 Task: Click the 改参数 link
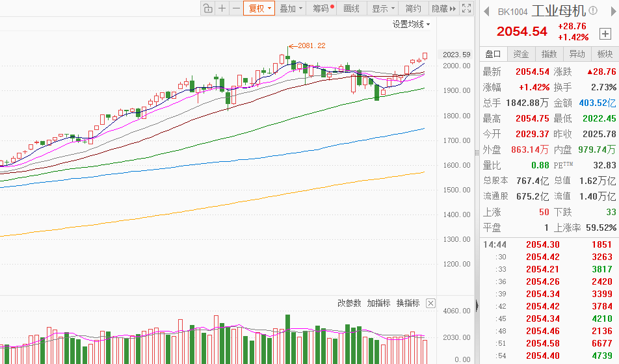point(349,304)
